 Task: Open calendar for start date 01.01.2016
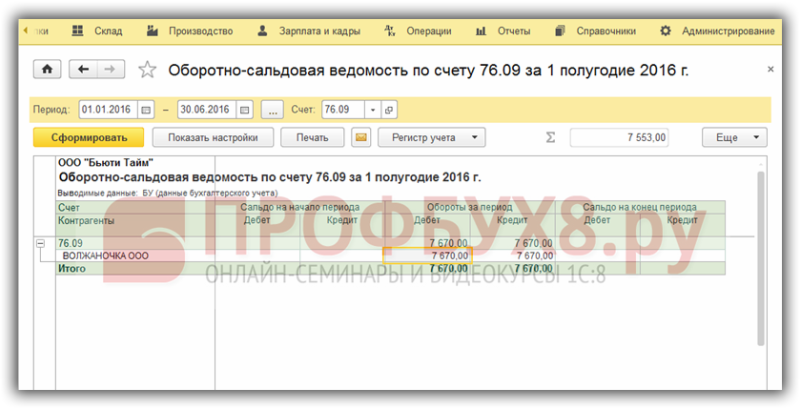pos(146,110)
